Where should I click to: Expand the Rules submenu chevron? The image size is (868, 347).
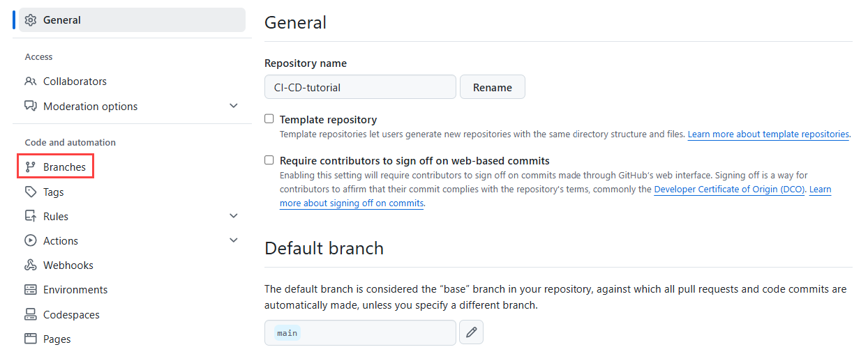point(234,216)
